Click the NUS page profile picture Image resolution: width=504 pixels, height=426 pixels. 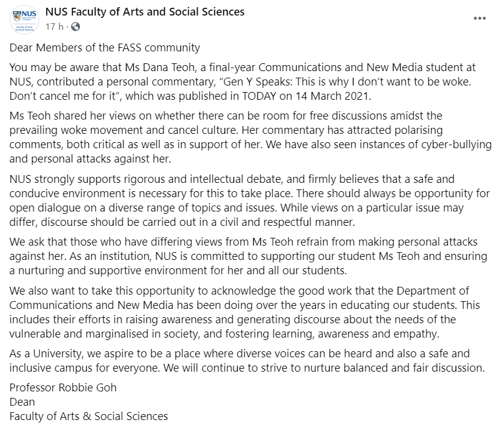tap(24, 19)
